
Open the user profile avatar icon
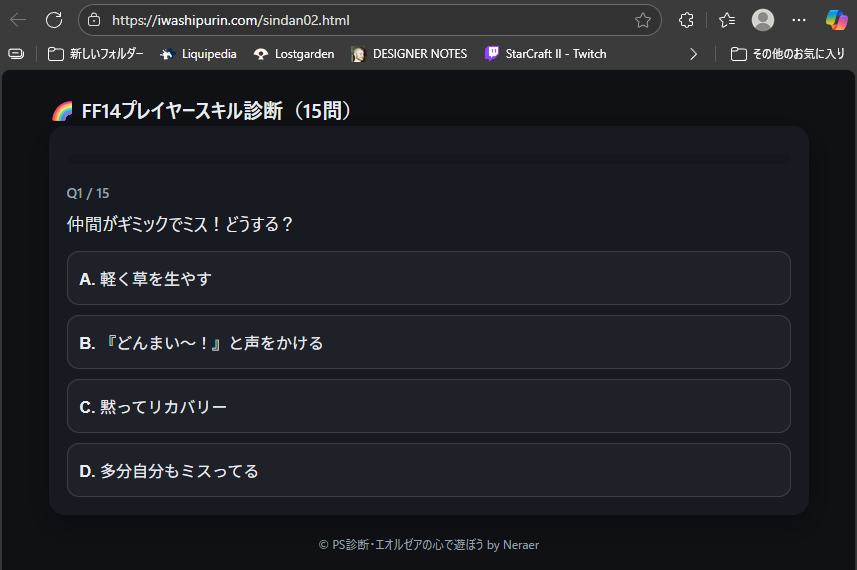pyautogui.click(x=763, y=20)
